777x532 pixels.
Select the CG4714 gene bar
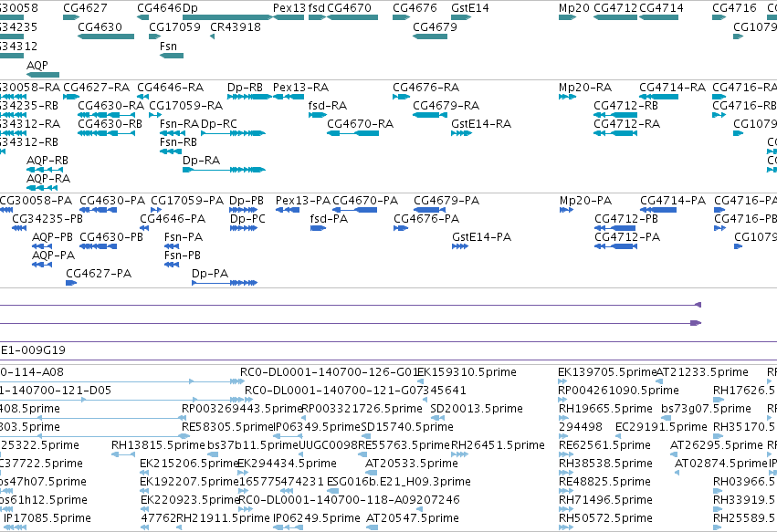[658, 17]
